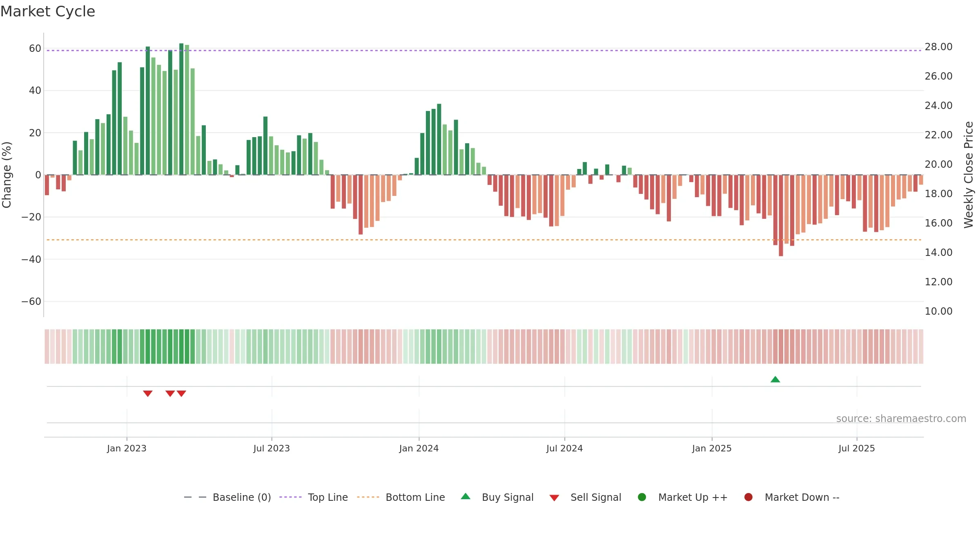
Task: Click the 'Market Up ++' legend label
Action: tap(693, 498)
